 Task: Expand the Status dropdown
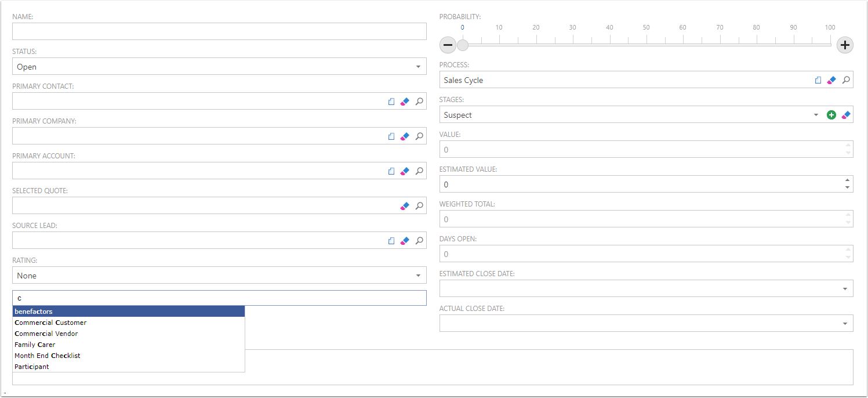click(x=418, y=67)
